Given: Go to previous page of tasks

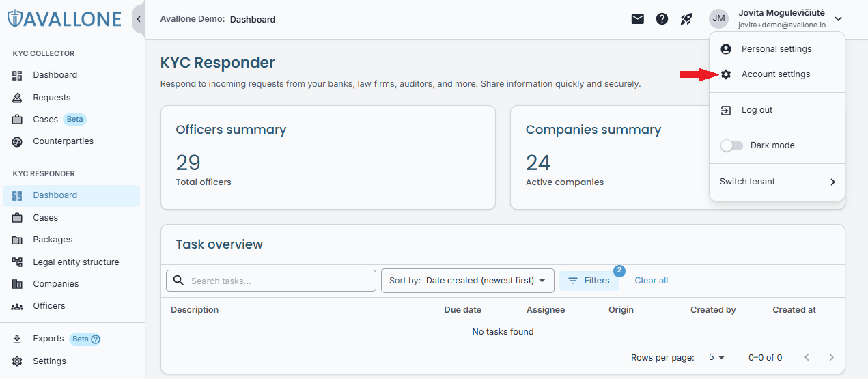Looking at the screenshot, I should tap(807, 357).
